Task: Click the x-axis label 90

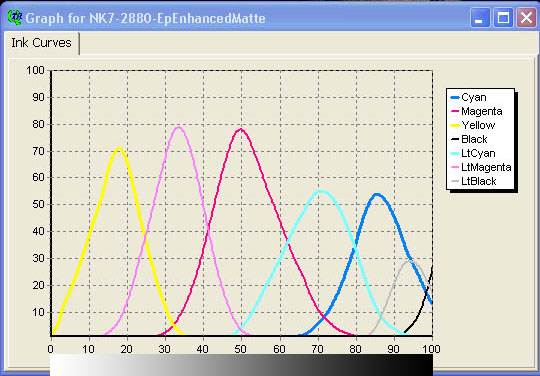Action: coord(393,349)
